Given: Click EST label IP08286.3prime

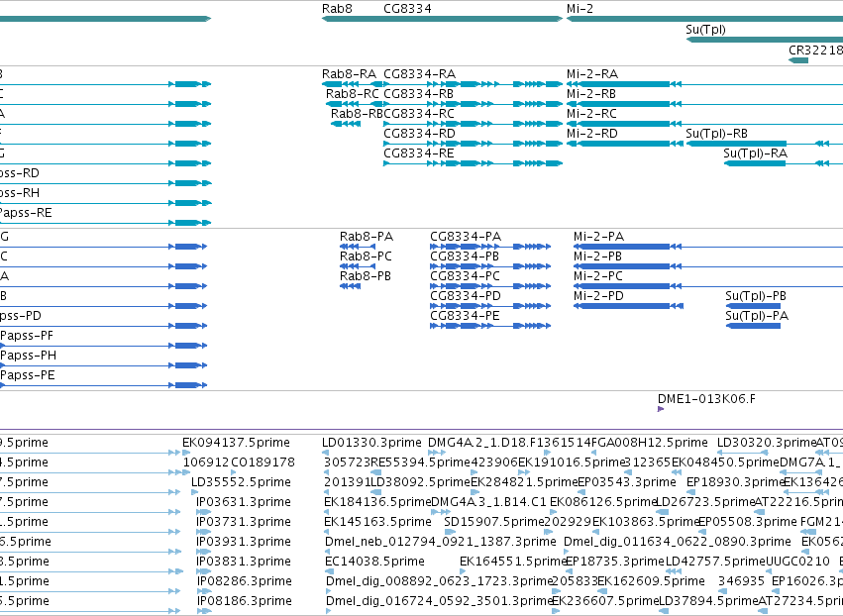Looking at the screenshot, I should tap(245, 581).
